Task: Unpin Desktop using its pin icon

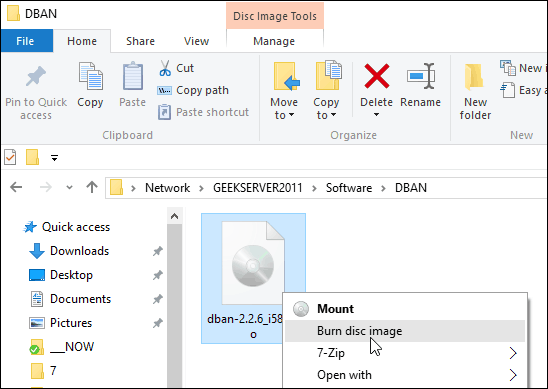Action: click(x=158, y=275)
